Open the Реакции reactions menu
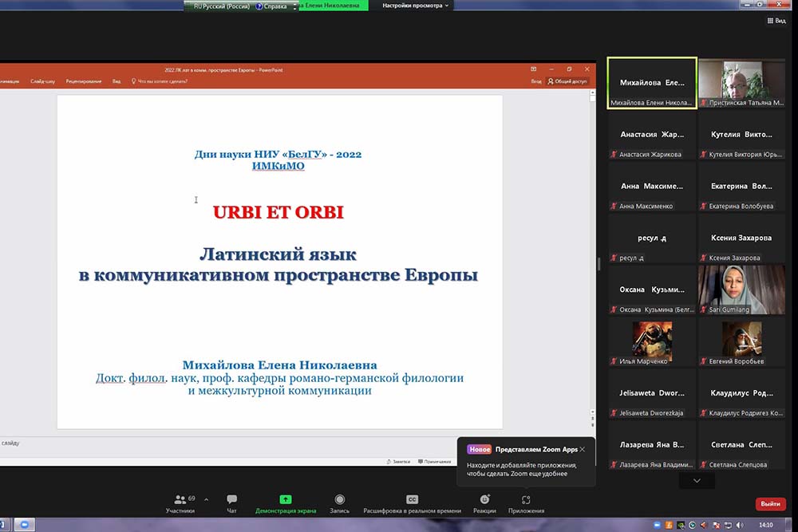Screen dimensions: 798x532 (x=484, y=502)
